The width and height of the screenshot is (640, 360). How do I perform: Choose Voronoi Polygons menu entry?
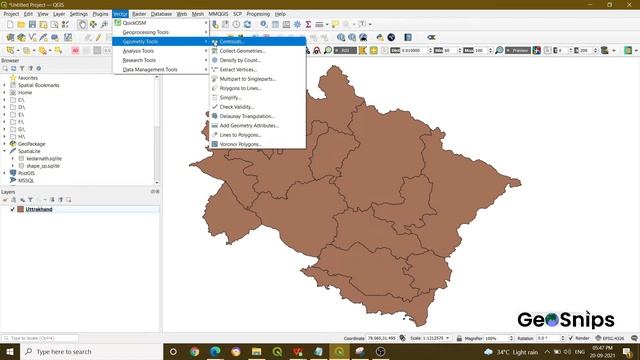pos(258,144)
